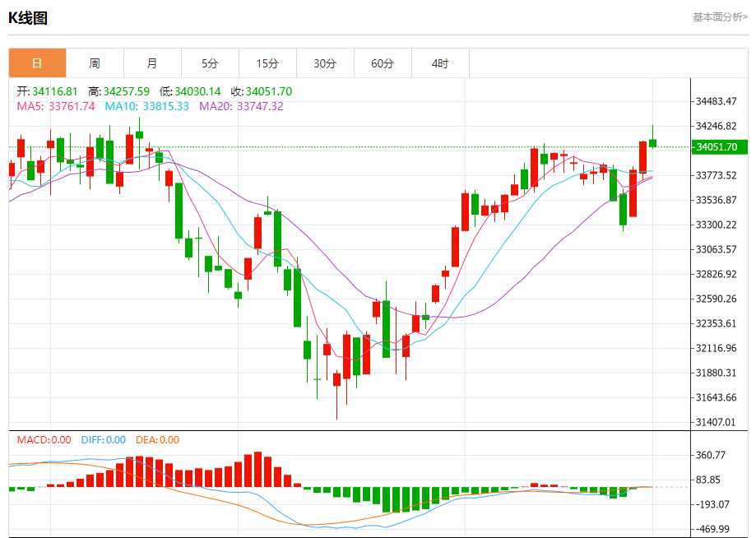This screenshot has height=538, width=756.
Task: Click the 34483.47 price axis label
Action: (x=716, y=101)
